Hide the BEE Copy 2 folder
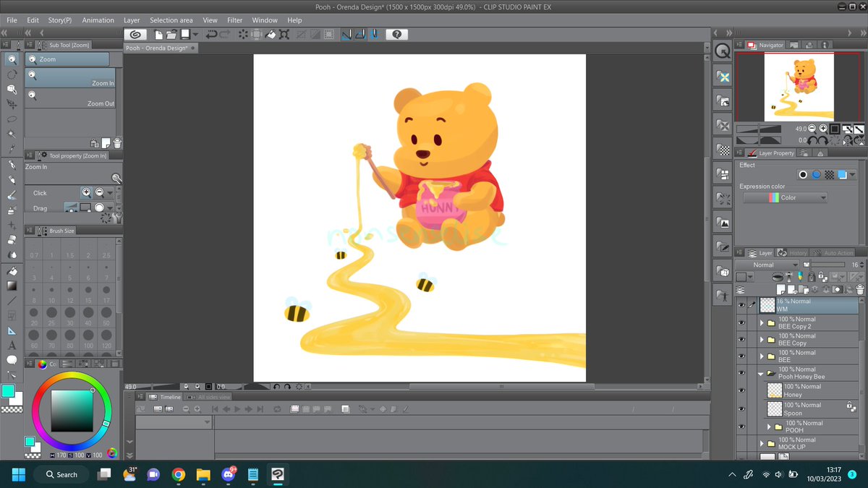868x488 pixels. 741,323
